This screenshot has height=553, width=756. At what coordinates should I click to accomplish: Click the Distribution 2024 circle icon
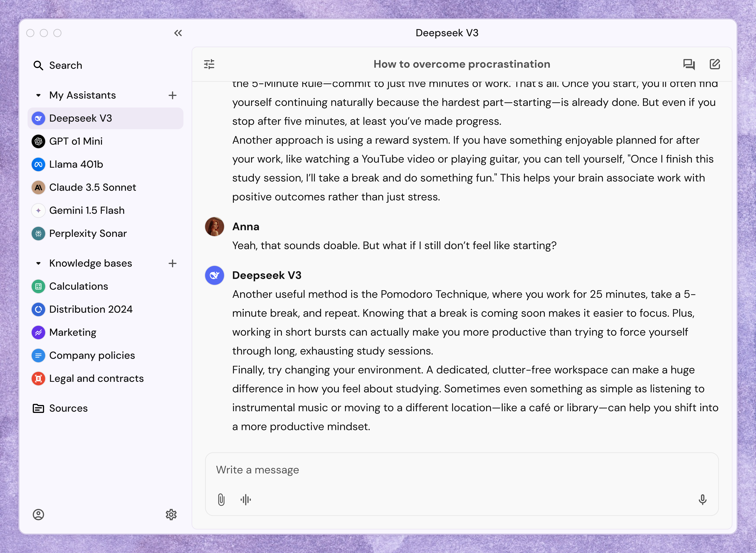[38, 309]
